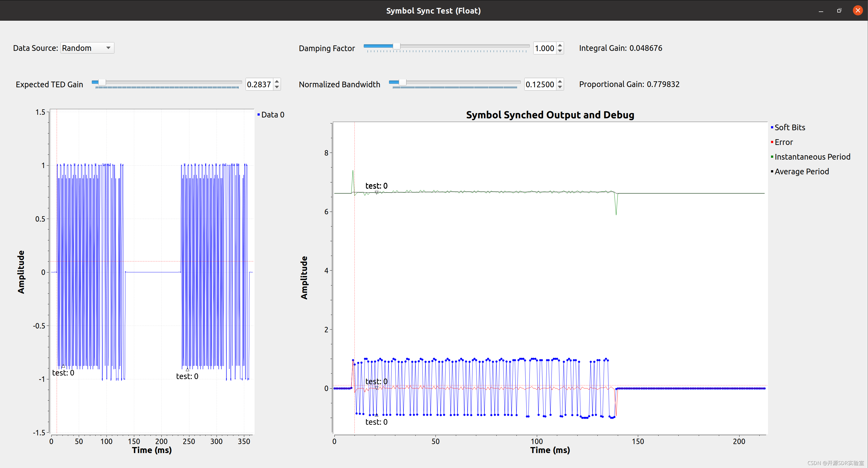Decrease Expected TED Gain with down arrow

(x=277, y=87)
